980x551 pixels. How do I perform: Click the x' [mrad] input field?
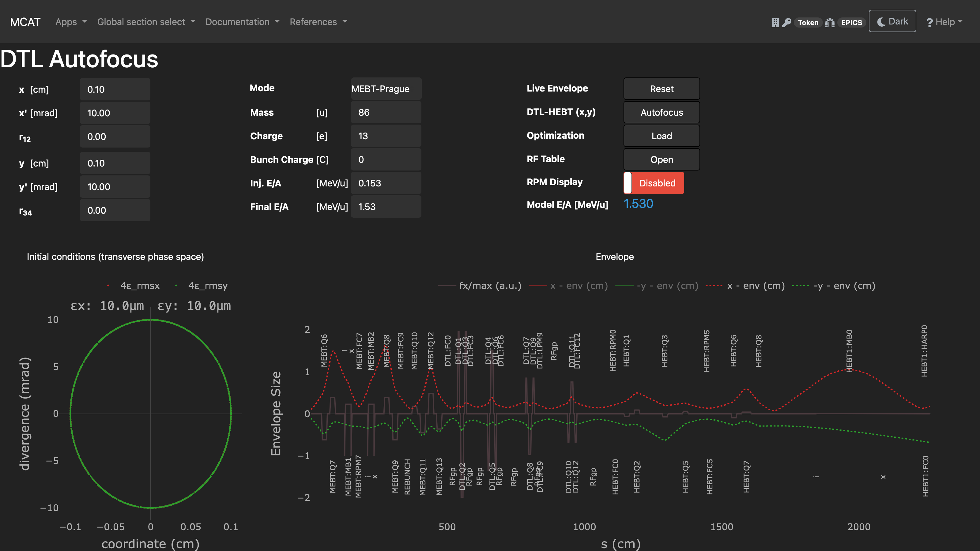tap(115, 113)
